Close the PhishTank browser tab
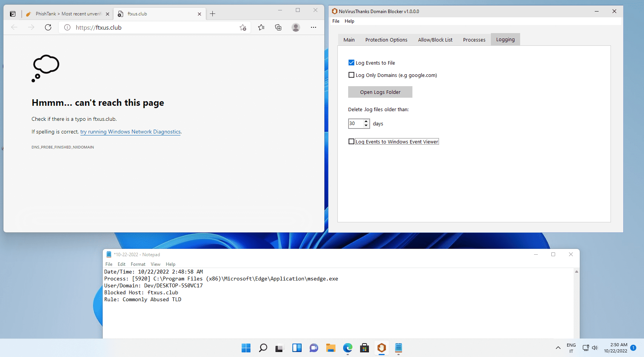Viewport: 644px width, 357px height. click(107, 14)
